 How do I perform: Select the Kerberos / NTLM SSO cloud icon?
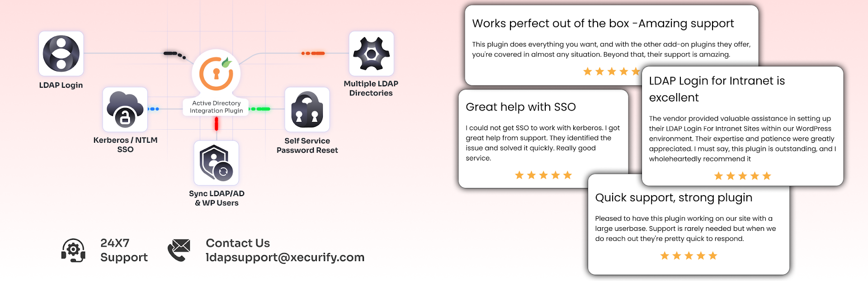(x=125, y=109)
